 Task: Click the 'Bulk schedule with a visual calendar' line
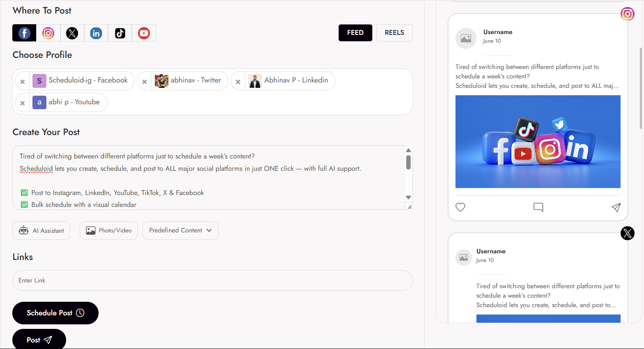(x=84, y=204)
